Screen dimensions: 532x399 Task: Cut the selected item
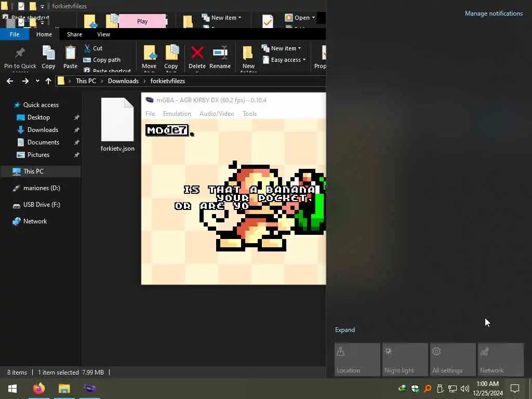point(94,48)
